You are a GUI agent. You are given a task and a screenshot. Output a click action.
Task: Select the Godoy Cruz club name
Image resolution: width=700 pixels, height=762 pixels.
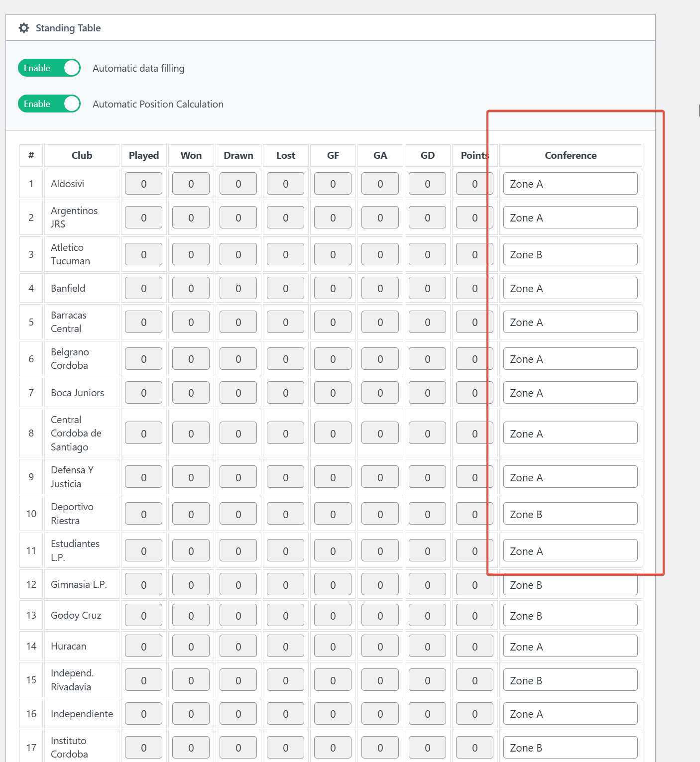(76, 615)
